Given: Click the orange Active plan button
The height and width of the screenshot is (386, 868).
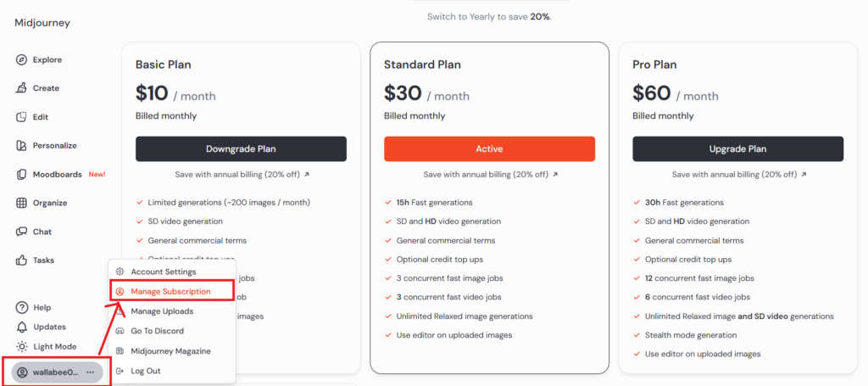Looking at the screenshot, I should click(489, 149).
